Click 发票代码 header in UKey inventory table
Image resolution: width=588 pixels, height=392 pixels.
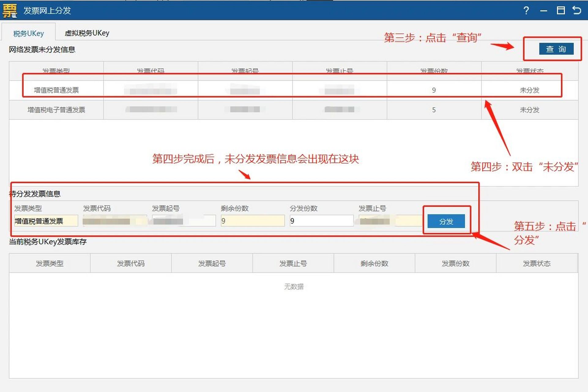[x=131, y=263]
